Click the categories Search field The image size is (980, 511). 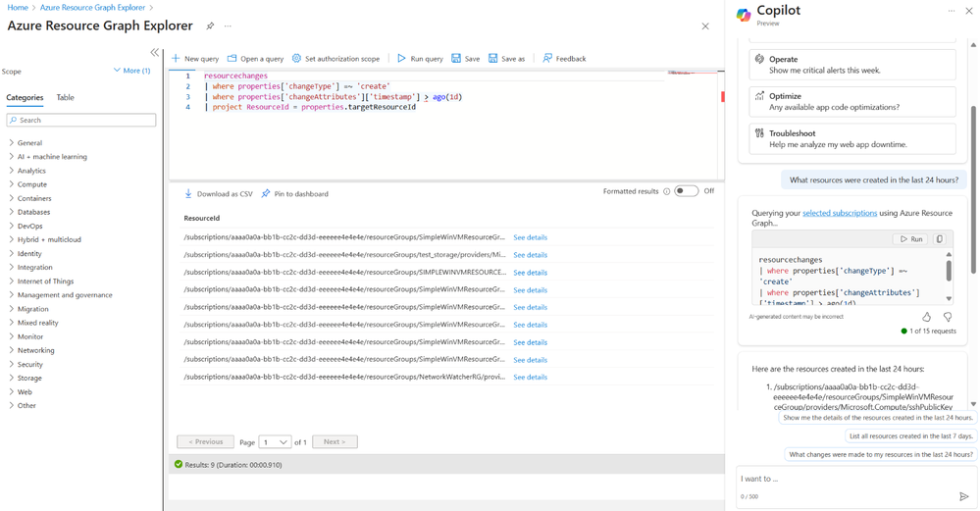(81, 120)
